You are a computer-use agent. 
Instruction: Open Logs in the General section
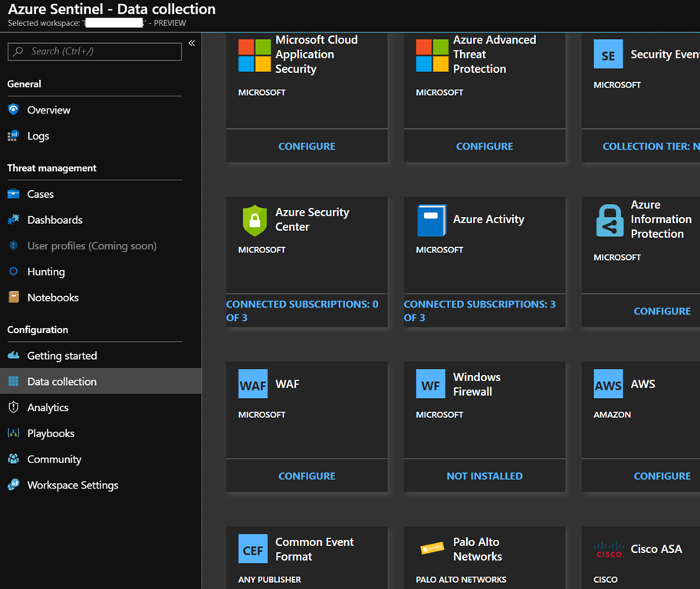(38, 136)
